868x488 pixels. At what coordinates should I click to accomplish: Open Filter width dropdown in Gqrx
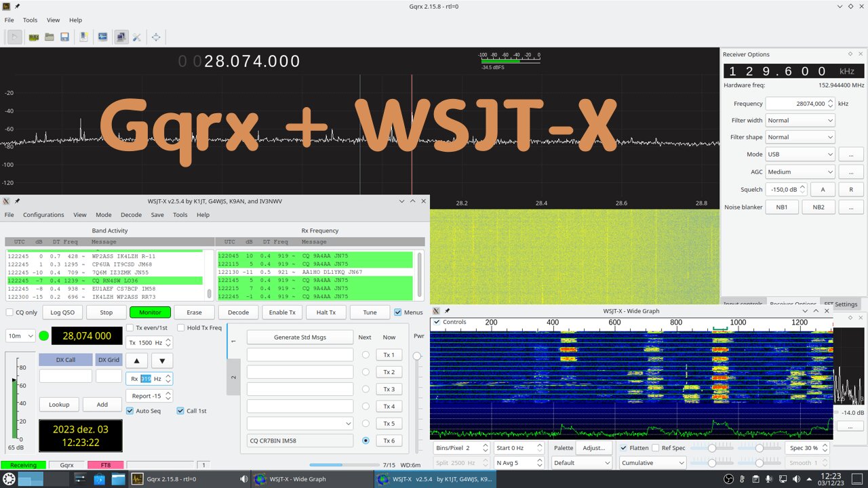[x=800, y=121]
